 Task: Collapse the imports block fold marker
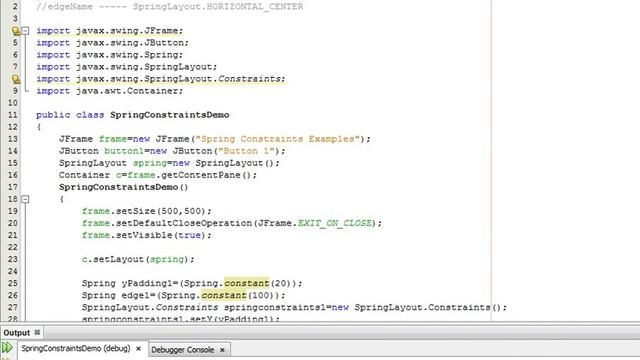(x=25, y=31)
